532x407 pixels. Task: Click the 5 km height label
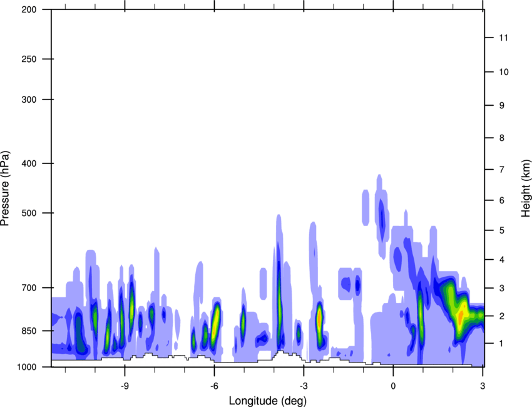[502, 230]
